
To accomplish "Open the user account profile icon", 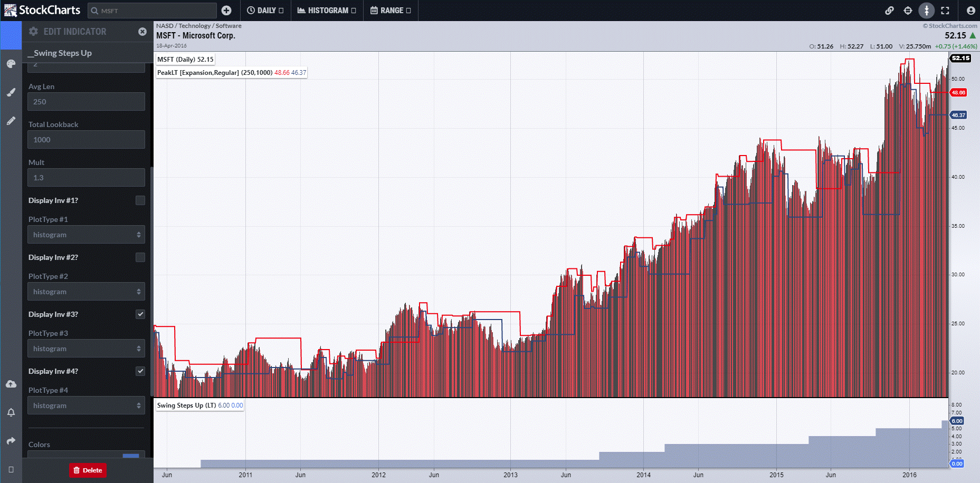I will tap(971, 11).
